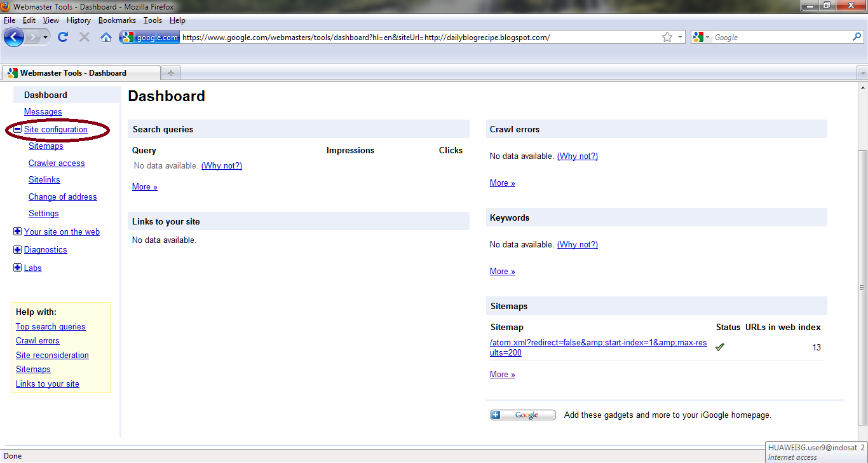Click Why not? link under Search queries
This screenshot has width=868, height=463.
click(222, 166)
